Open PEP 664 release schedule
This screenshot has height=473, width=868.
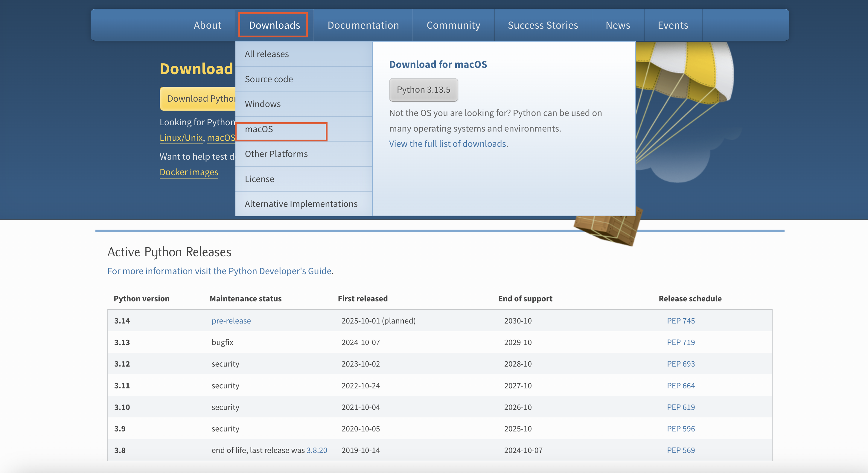681,386
